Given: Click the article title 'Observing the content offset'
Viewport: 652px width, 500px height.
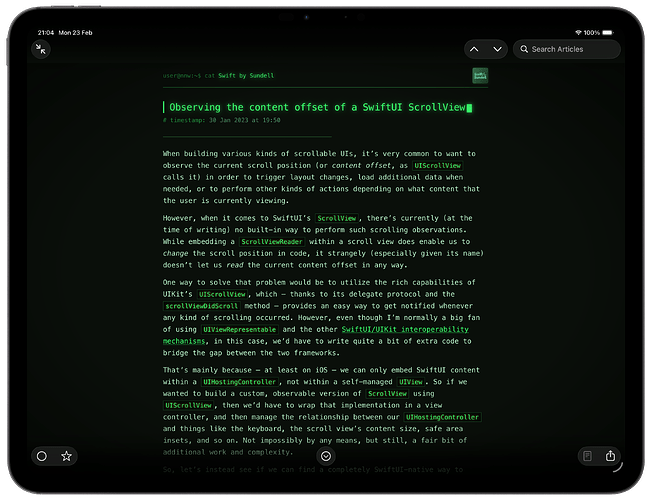Looking at the screenshot, I should [317, 107].
